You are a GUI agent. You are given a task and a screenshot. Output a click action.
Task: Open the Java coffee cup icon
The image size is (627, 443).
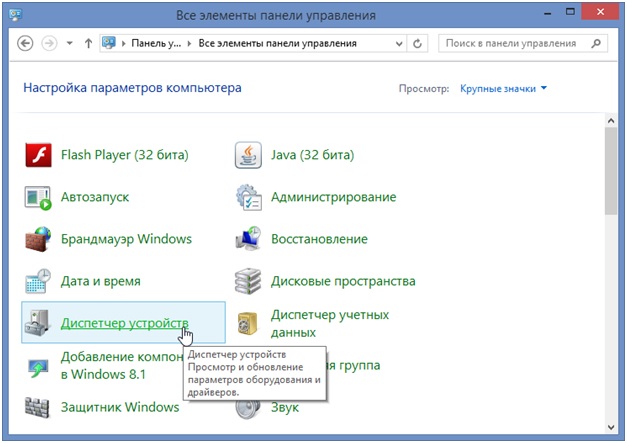pos(248,155)
